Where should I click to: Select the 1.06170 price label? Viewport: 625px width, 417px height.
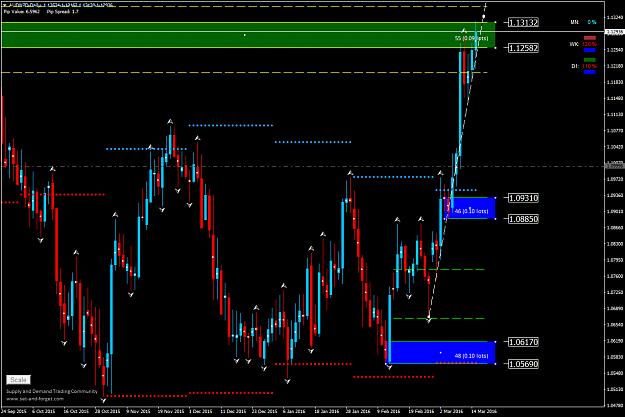click(x=523, y=342)
